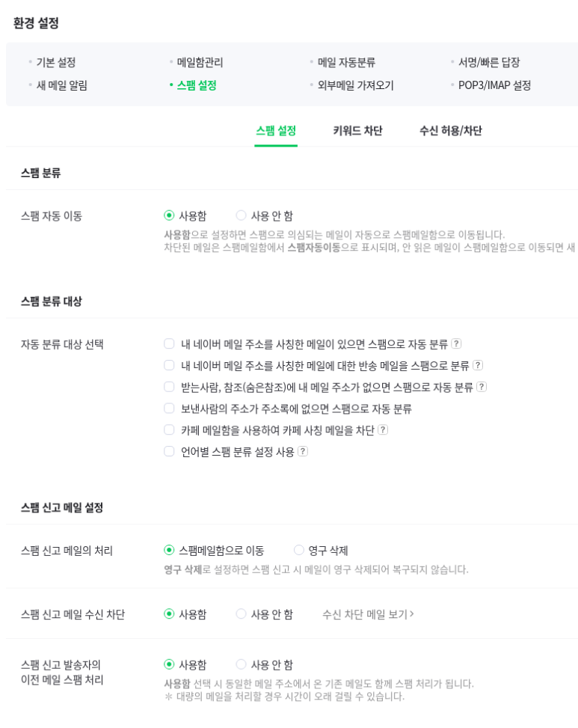The image size is (578, 728).
Task: Go to 서명/빠른 답장 settings
Action: (x=489, y=62)
